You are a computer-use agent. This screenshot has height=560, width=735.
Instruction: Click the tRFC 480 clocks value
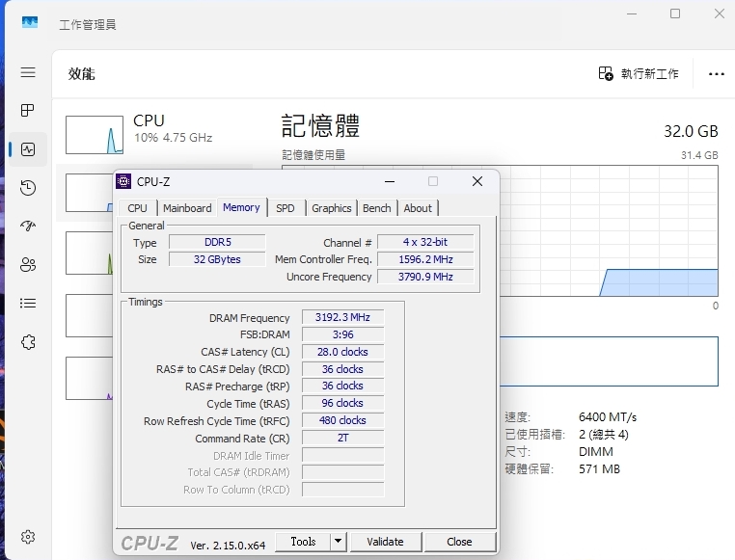[343, 420]
